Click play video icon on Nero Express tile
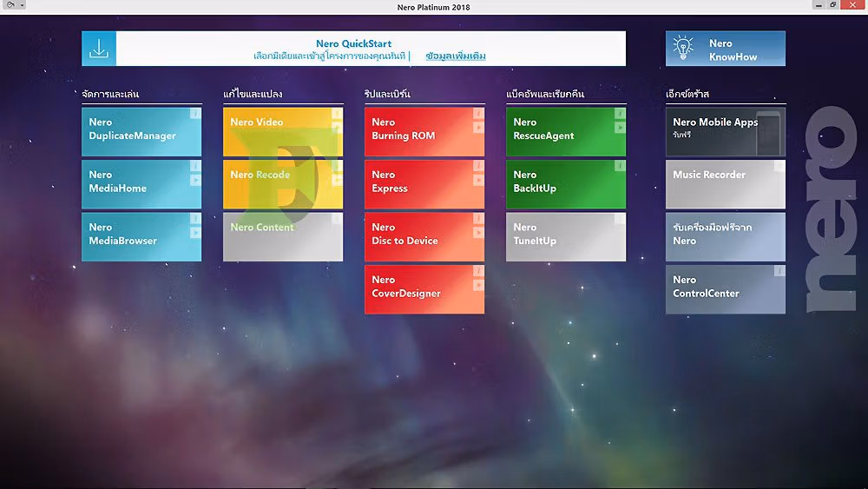Image resolution: width=868 pixels, height=489 pixels. (x=478, y=180)
